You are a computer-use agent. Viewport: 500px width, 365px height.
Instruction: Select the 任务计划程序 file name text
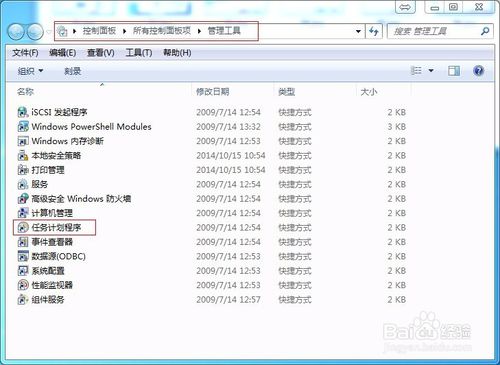[x=56, y=228]
